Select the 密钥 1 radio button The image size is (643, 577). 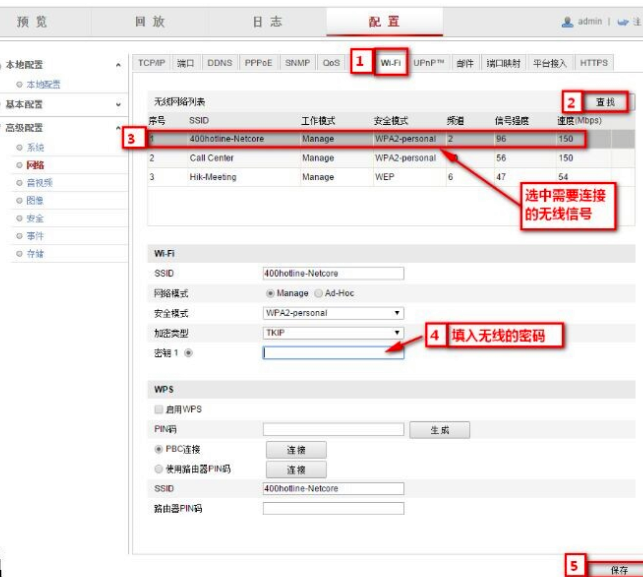[x=188, y=353]
